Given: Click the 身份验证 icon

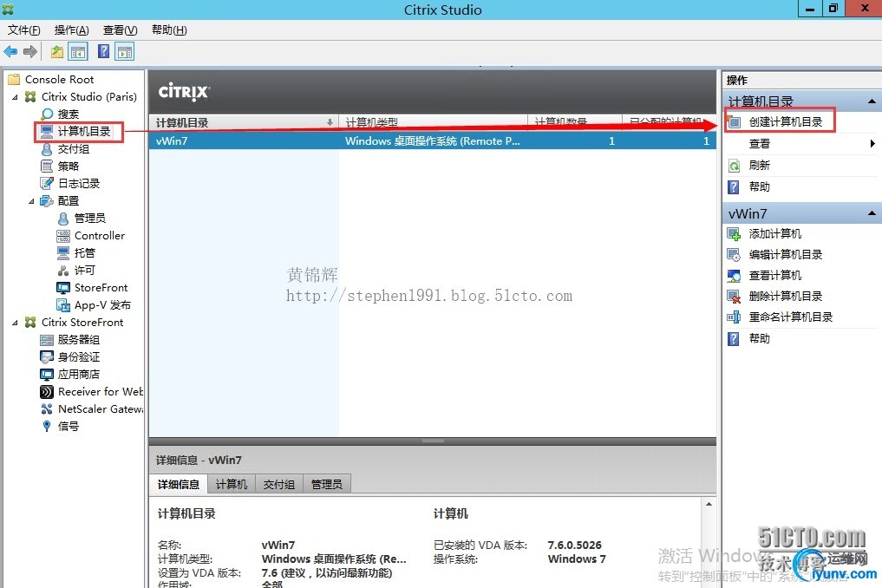Looking at the screenshot, I should tap(47, 357).
